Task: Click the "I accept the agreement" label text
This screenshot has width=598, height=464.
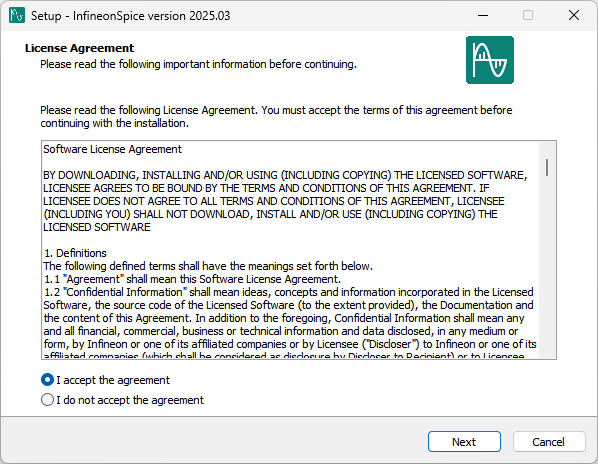Action: coord(113,380)
